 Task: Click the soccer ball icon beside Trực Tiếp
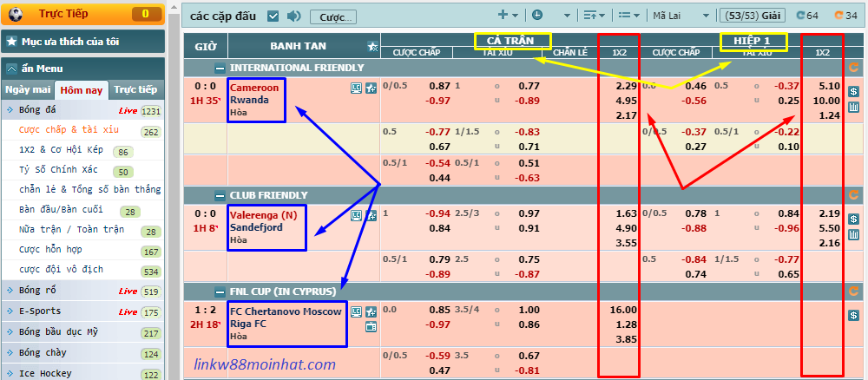tap(15, 14)
